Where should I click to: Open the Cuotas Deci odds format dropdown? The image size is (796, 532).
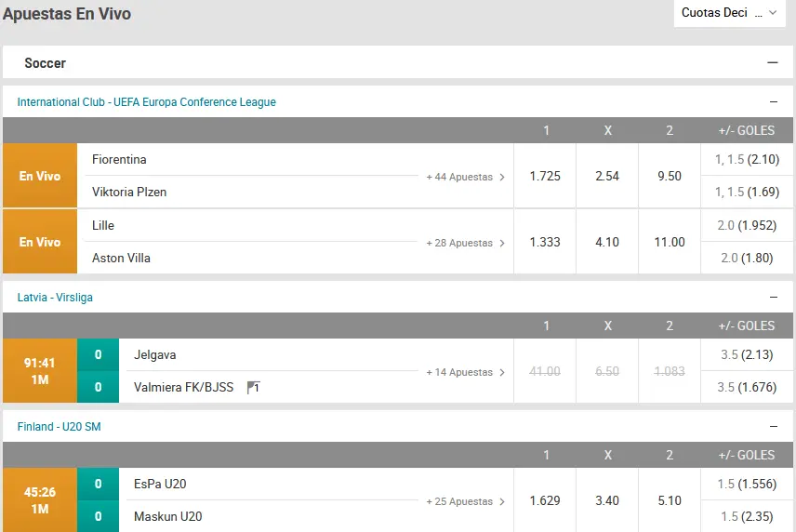tap(729, 13)
